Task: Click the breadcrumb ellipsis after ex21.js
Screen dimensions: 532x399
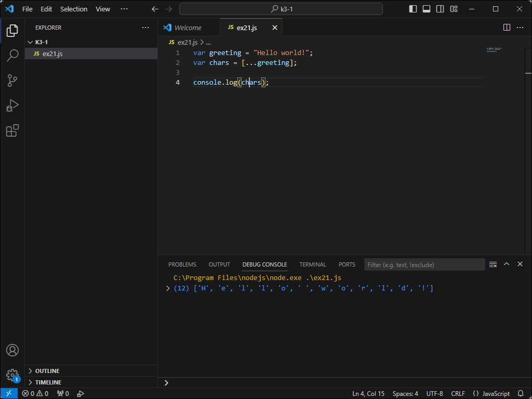Action: 208,43
